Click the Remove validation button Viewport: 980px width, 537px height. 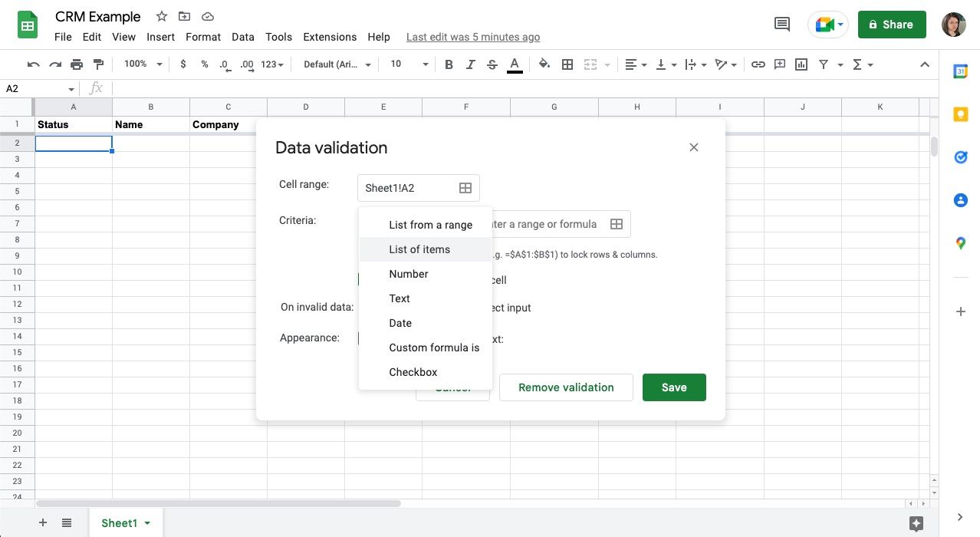pyautogui.click(x=566, y=387)
